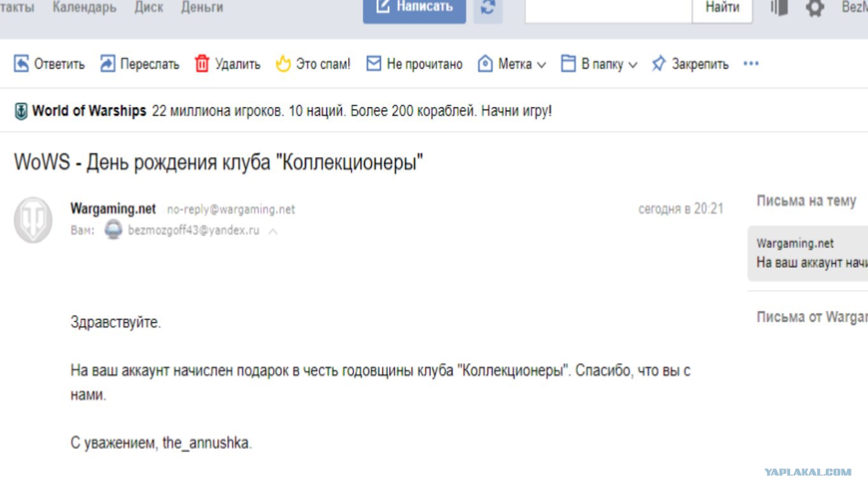Viewport: 868px width, 491px height.
Task: Open the 'Диск' service tab
Action: click(149, 8)
